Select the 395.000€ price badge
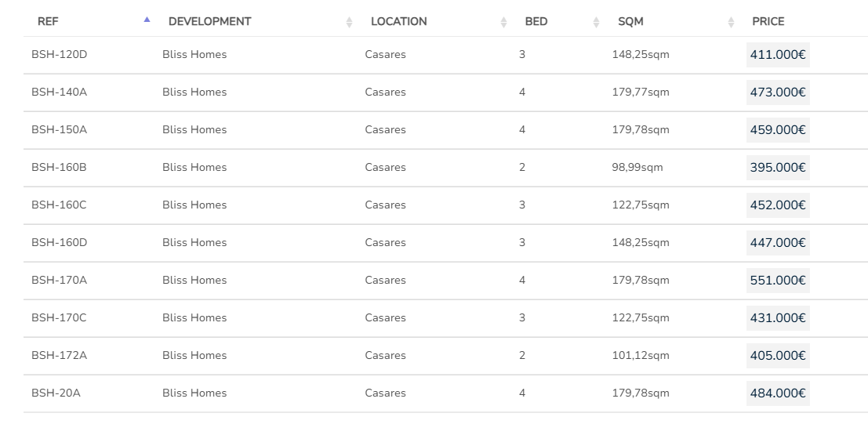The width and height of the screenshot is (868, 424). point(778,168)
